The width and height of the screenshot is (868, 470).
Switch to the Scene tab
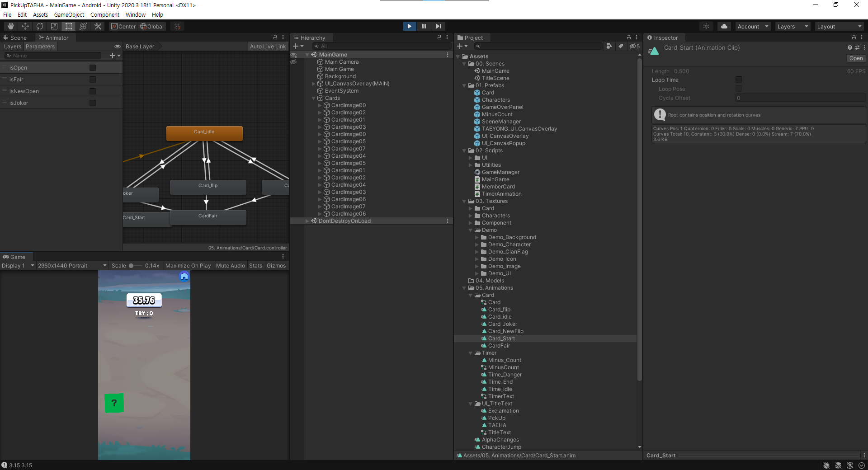18,38
